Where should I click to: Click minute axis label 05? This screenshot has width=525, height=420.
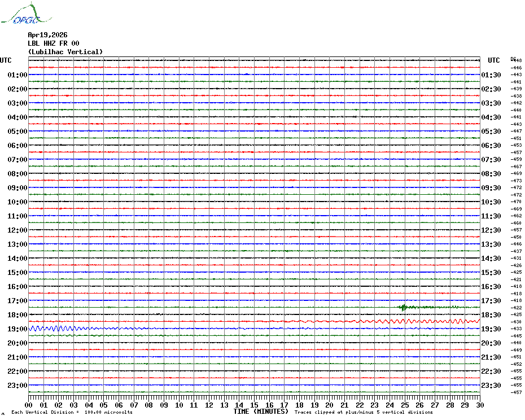[x=104, y=405]
